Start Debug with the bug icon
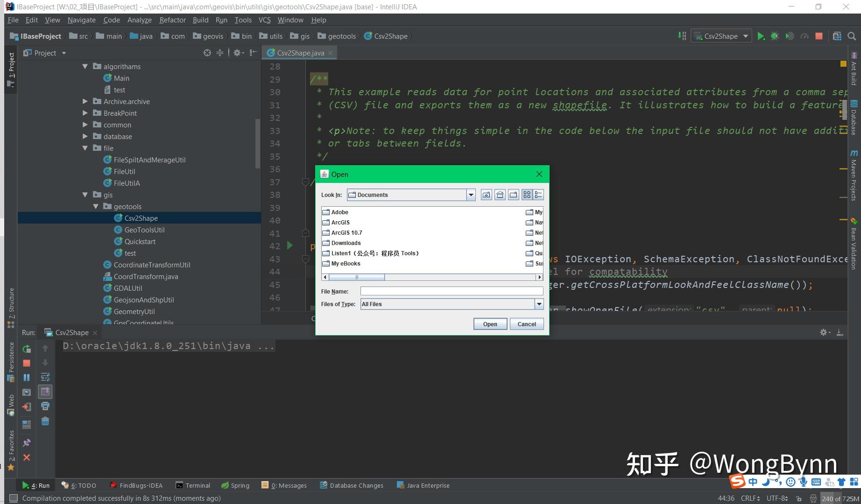The width and height of the screenshot is (861, 504). click(x=775, y=36)
